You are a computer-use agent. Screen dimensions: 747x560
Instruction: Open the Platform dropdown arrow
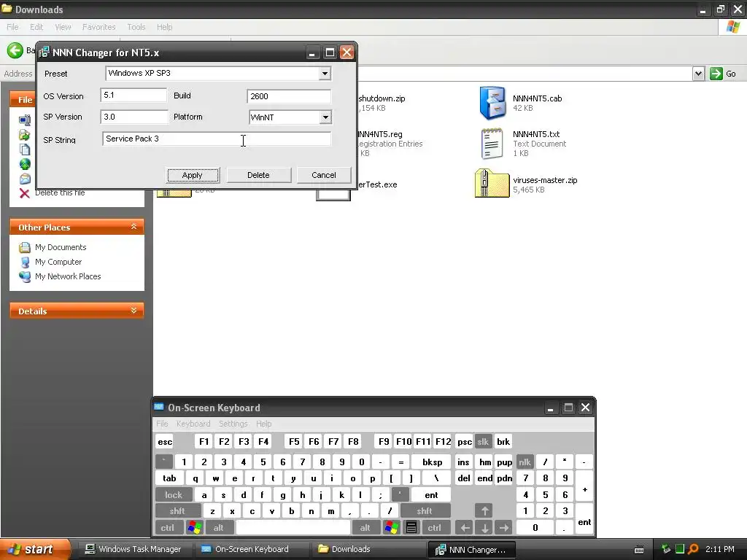point(325,117)
